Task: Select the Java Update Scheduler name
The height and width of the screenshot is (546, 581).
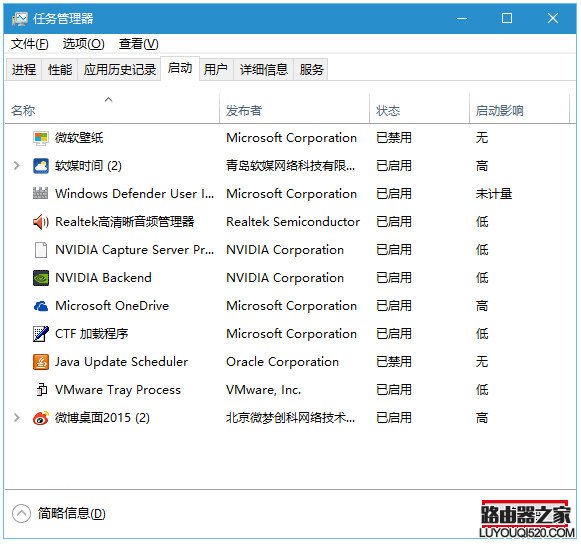Action: (x=122, y=362)
